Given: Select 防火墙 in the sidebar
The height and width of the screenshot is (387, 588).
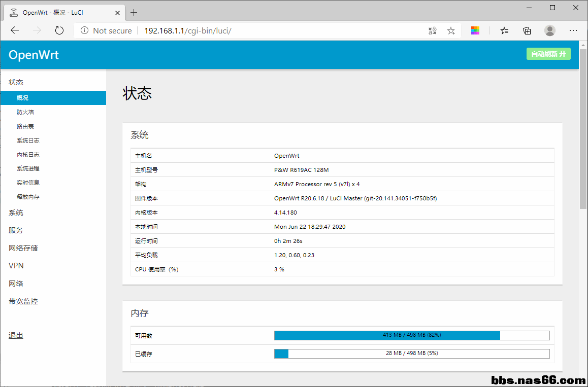Looking at the screenshot, I should 25,112.
